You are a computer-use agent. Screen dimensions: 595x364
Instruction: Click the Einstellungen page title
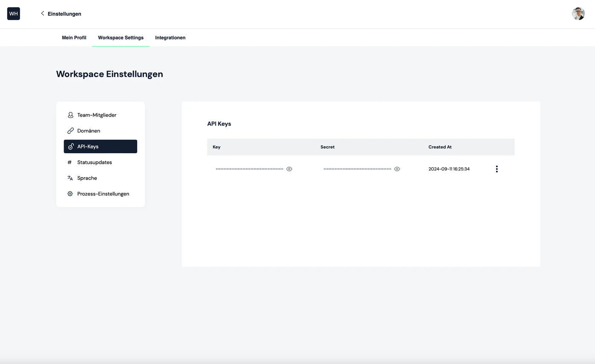[x=64, y=14]
